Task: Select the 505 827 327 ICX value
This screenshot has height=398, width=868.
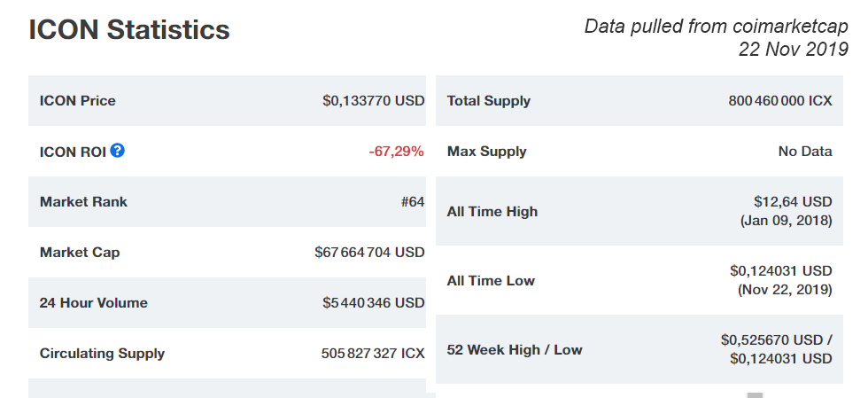Action: 373,354
